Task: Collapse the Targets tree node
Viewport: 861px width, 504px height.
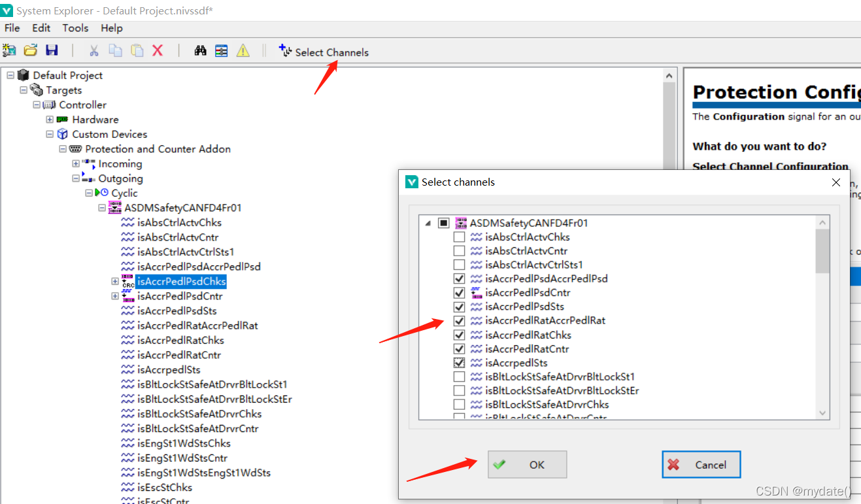Action: coord(24,90)
